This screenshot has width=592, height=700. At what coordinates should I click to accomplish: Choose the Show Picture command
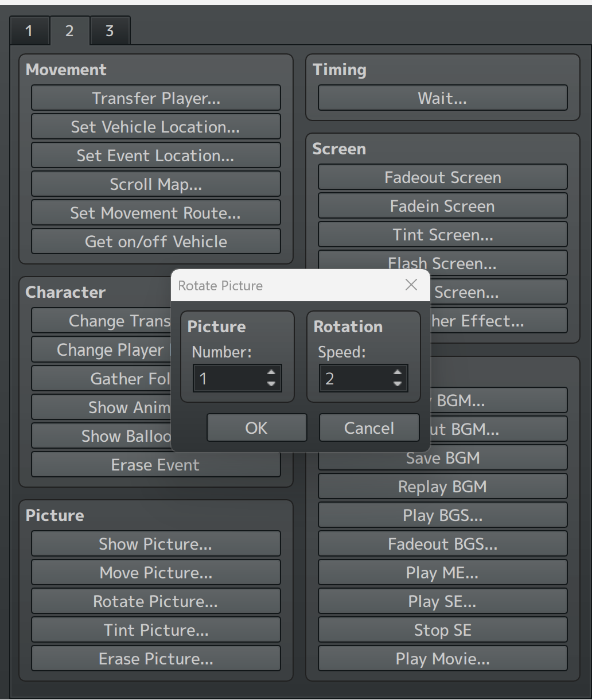[156, 544]
